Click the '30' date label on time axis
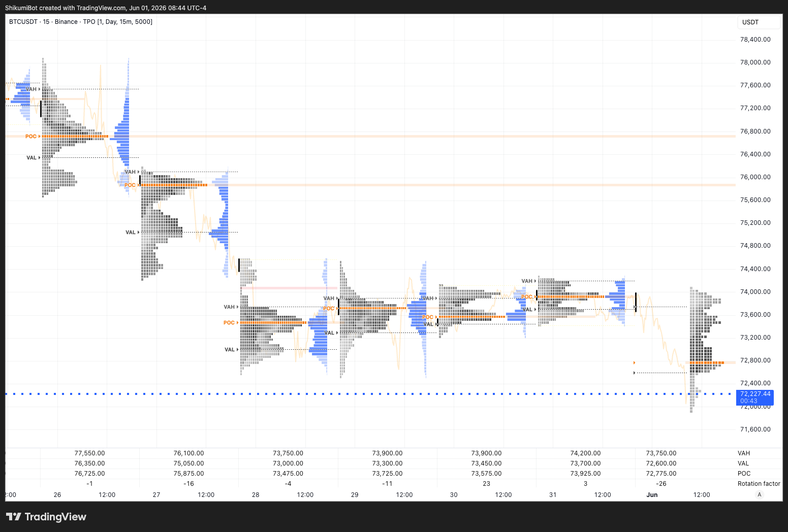788x532 pixels. [x=454, y=495]
